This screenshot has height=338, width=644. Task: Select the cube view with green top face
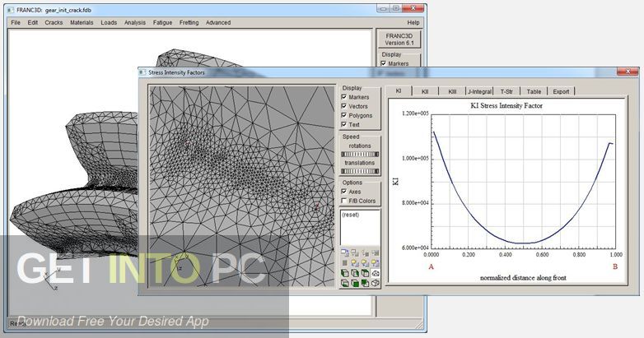tap(365, 273)
